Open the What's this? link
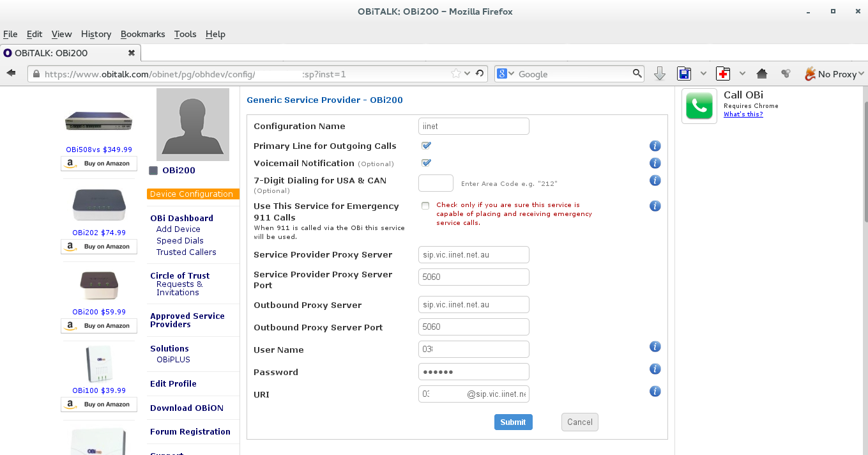Viewport: 868px width, 455px height. point(743,114)
